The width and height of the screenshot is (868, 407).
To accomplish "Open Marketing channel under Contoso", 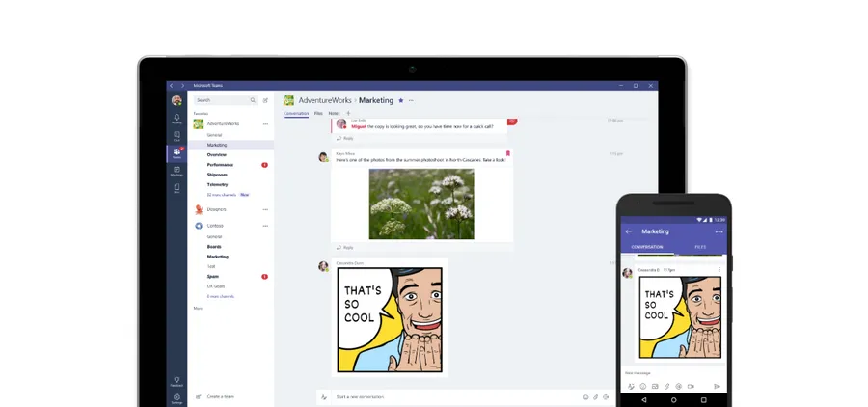I will click(218, 257).
